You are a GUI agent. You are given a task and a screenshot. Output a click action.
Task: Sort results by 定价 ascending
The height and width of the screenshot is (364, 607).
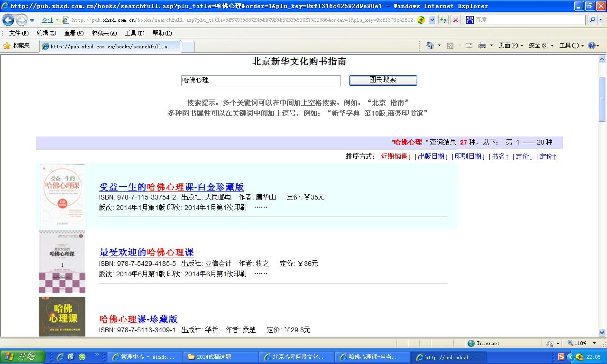pyautogui.click(x=548, y=156)
